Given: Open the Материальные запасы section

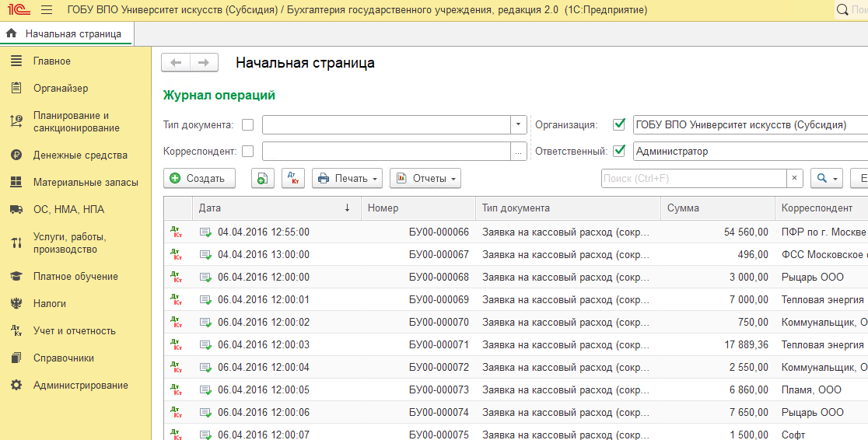Looking at the screenshot, I should point(86,182).
